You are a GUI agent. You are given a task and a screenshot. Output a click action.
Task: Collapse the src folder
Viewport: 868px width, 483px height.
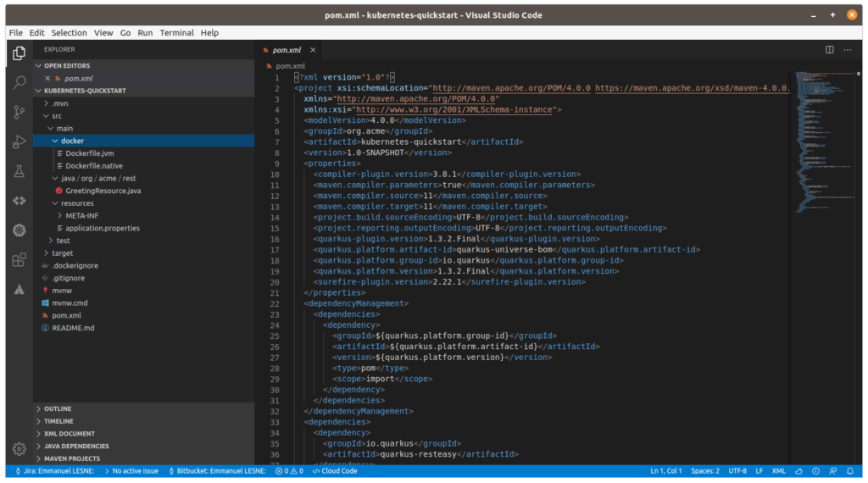(x=144, y=116)
